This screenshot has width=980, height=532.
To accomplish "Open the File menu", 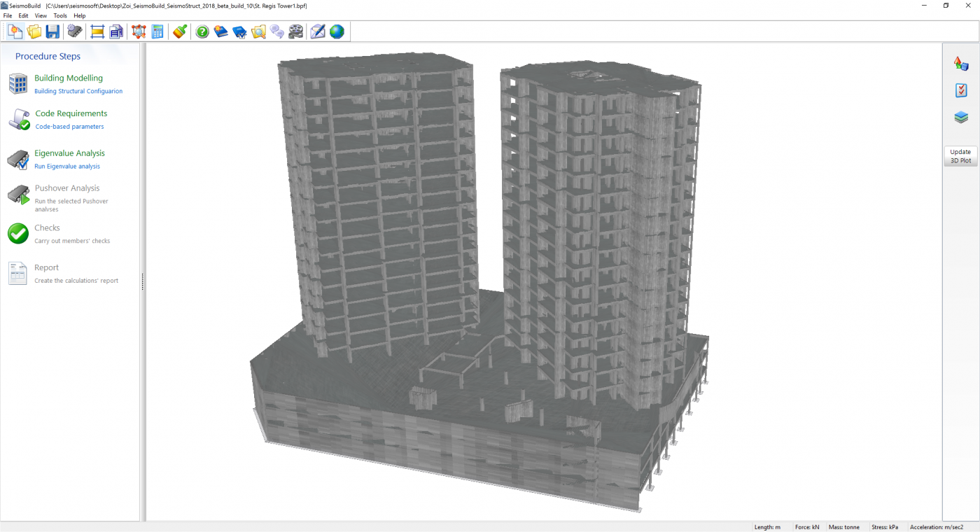I will click(8, 15).
